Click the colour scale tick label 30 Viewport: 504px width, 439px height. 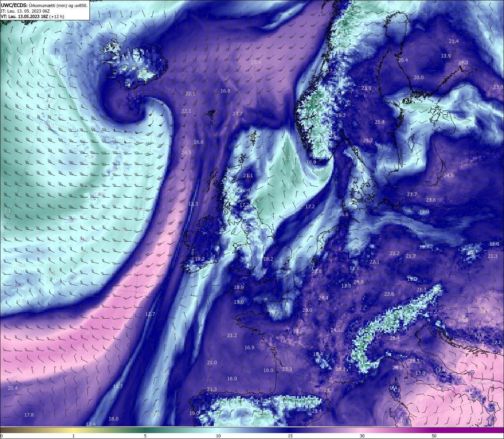pyautogui.click(x=362, y=436)
